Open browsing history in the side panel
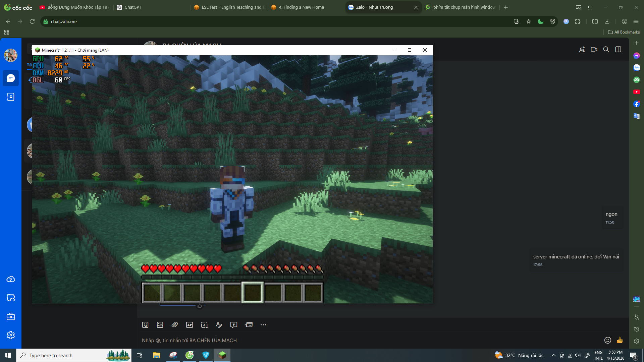Image resolution: width=644 pixels, height=362 pixels. tap(637, 329)
